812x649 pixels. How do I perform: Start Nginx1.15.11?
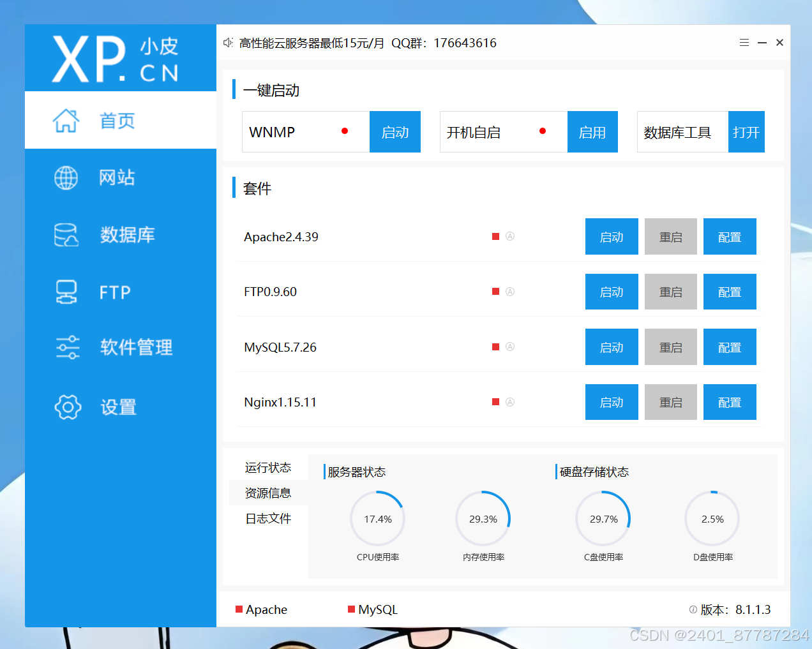[x=612, y=402]
